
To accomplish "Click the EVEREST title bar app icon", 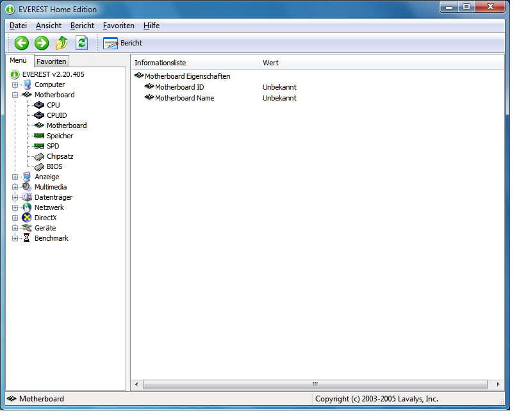I will coord(10,10).
